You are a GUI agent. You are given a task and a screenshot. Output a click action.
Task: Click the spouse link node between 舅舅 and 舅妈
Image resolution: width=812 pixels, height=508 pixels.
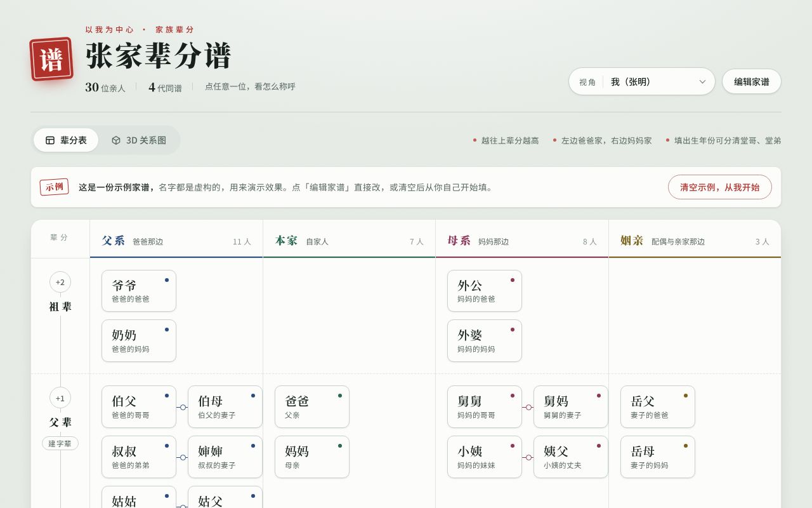click(528, 407)
